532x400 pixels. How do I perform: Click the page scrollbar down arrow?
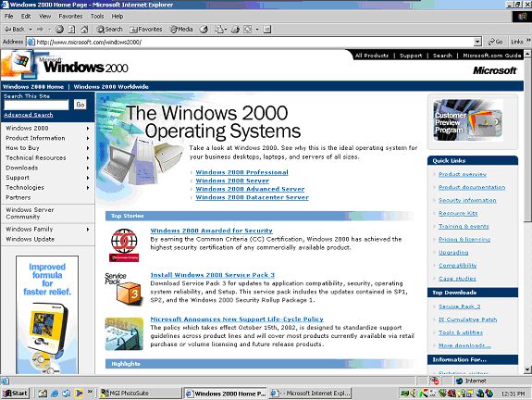(527, 369)
